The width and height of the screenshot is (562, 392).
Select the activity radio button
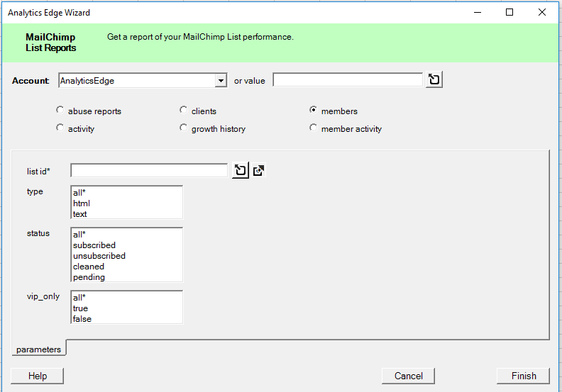(x=60, y=128)
